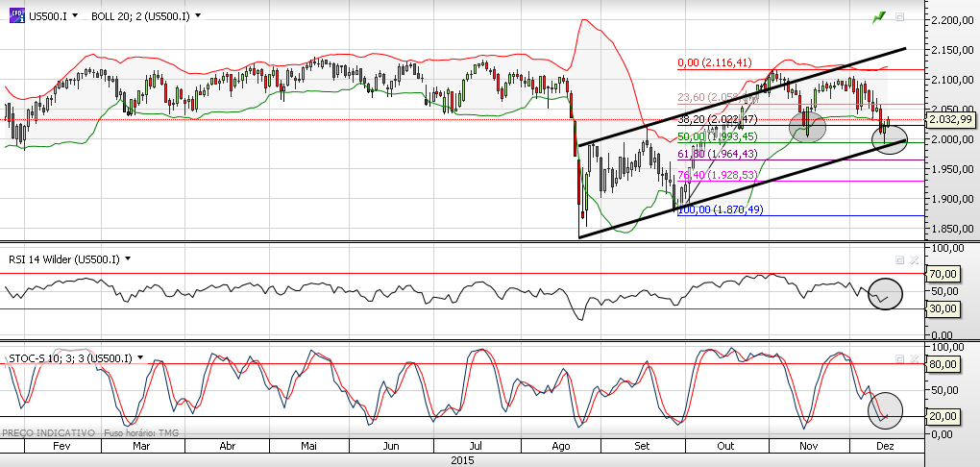Click Fibonacci 23,60 retracement label

click(x=718, y=97)
